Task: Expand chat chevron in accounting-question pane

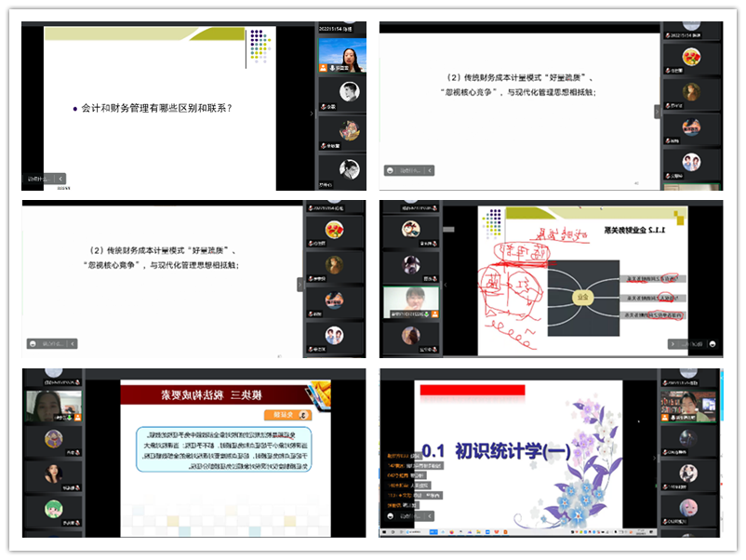Action: [x=60, y=179]
